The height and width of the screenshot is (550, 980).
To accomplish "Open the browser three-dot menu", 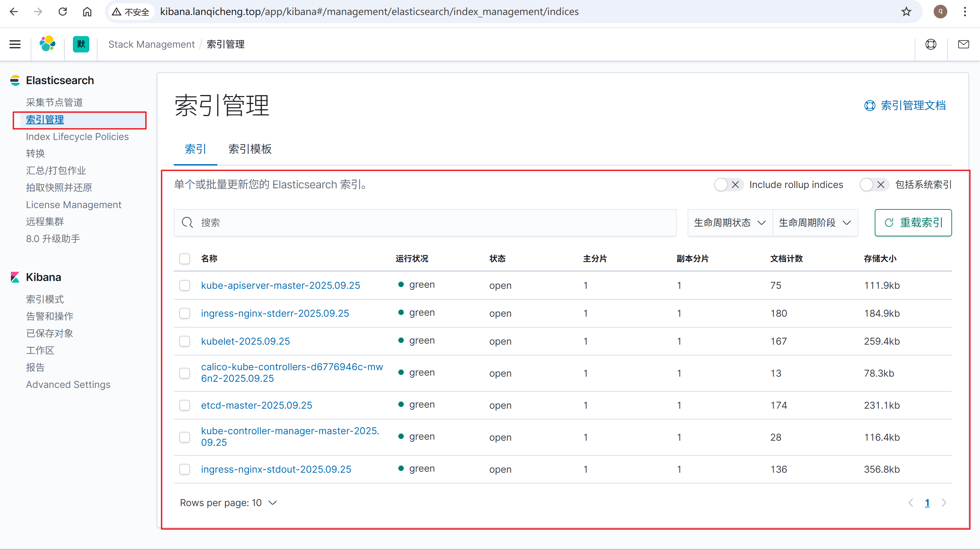I will [x=965, y=12].
